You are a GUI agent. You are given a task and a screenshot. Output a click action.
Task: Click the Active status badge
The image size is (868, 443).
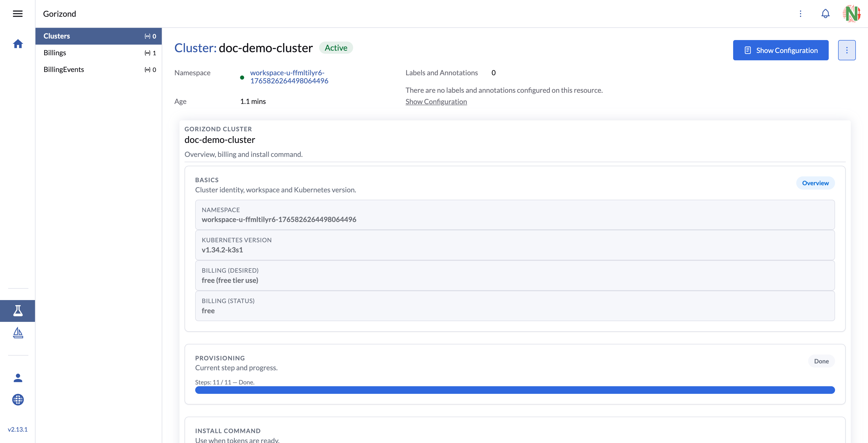(x=336, y=48)
